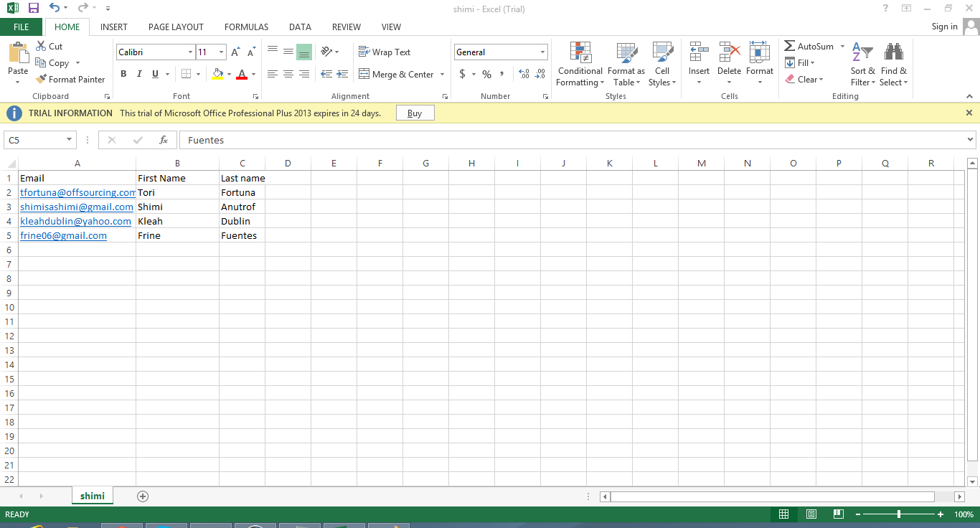This screenshot has width=980, height=528.
Task: Expand the Name Box dropdown arrow
Action: tap(70, 140)
